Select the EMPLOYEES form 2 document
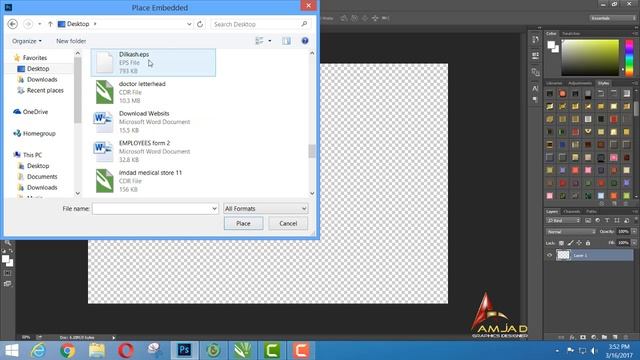The image size is (640, 360). (153, 151)
